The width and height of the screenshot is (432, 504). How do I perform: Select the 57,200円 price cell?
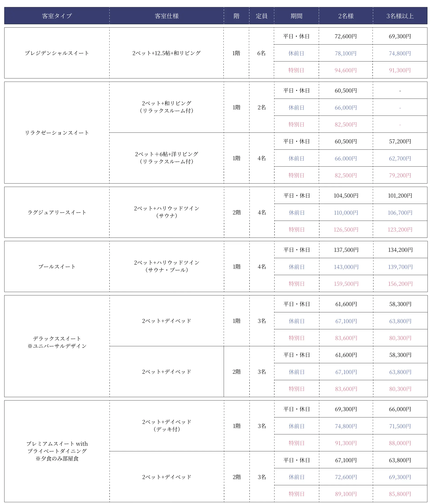(400, 141)
